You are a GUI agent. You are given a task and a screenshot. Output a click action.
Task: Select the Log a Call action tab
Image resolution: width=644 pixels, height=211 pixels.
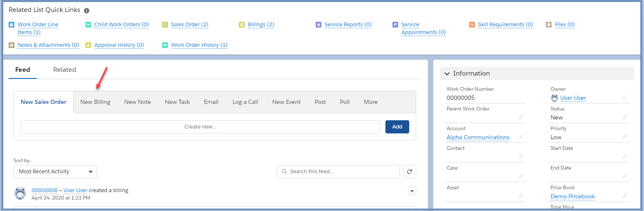coord(245,102)
